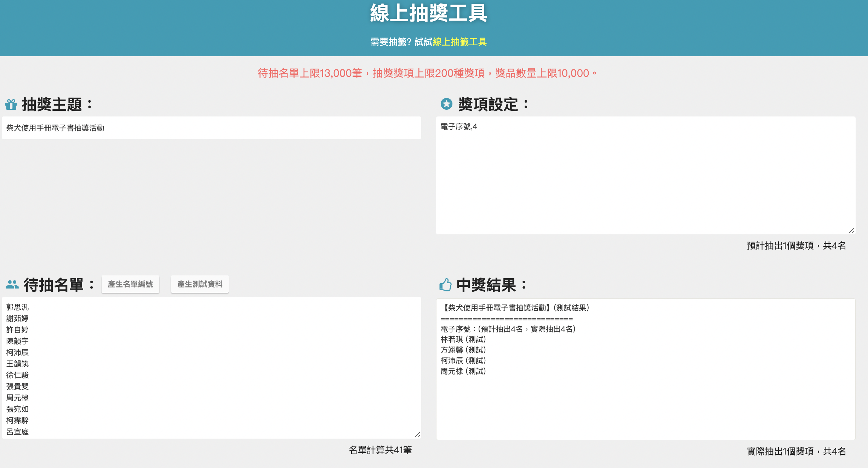This screenshot has height=468, width=868.
Task: Click the people icon beside 待抽名單
Action: tap(12, 284)
